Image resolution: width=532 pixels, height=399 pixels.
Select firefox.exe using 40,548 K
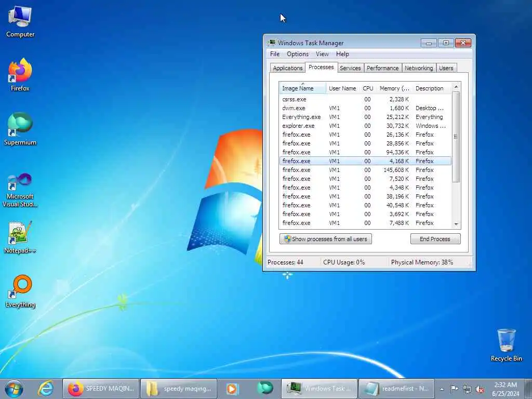pyautogui.click(x=365, y=205)
